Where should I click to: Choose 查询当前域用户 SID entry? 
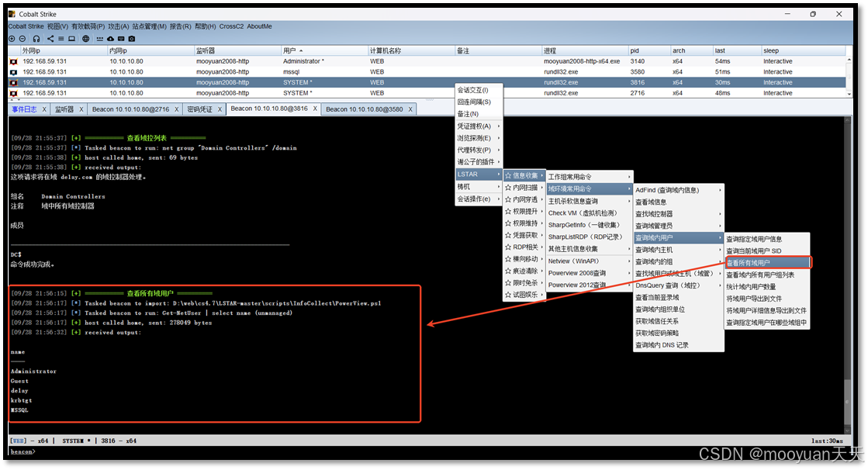coord(767,251)
